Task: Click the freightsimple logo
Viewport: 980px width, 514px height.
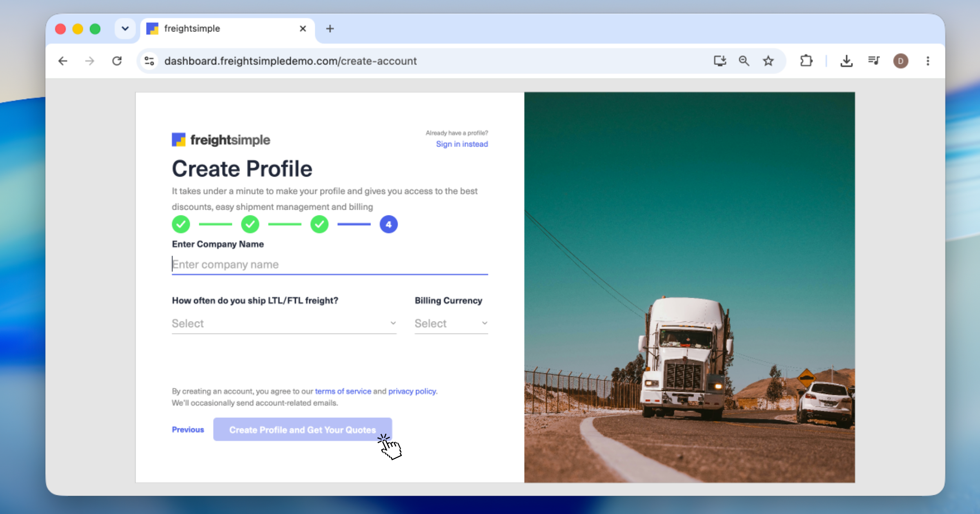Action: click(221, 140)
